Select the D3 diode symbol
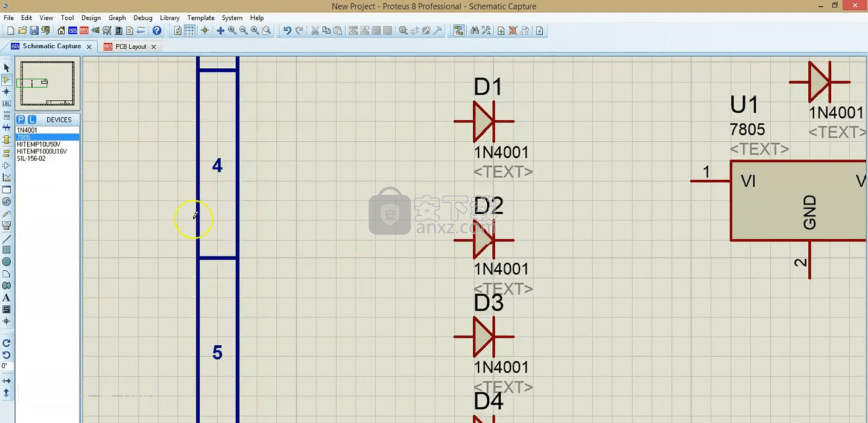This screenshot has height=423, width=868. pos(484,337)
